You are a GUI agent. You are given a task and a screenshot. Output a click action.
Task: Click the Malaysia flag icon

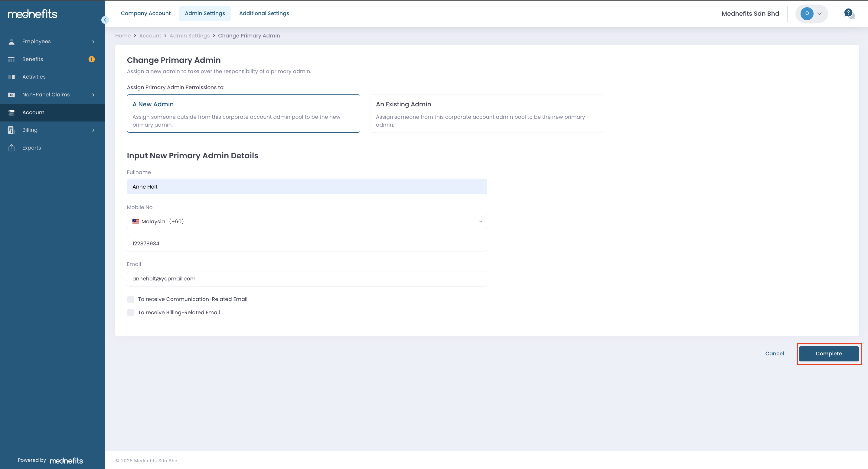pos(135,222)
